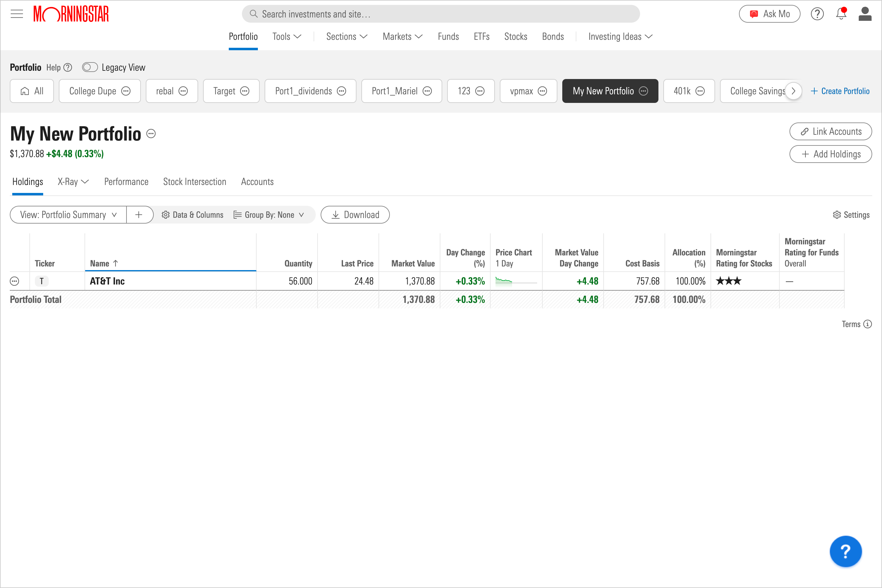This screenshot has width=882, height=588.
Task: Open the hamburger navigation menu
Action: (x=17, y=14)
